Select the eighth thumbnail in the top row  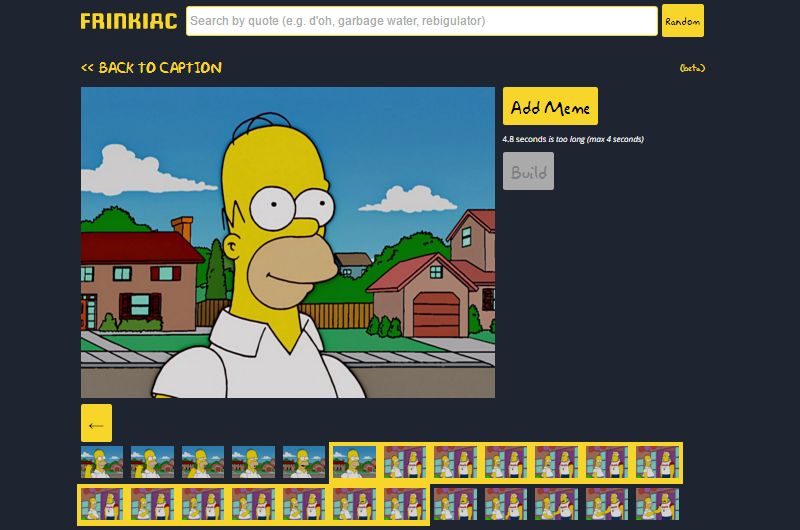point(456,462)
